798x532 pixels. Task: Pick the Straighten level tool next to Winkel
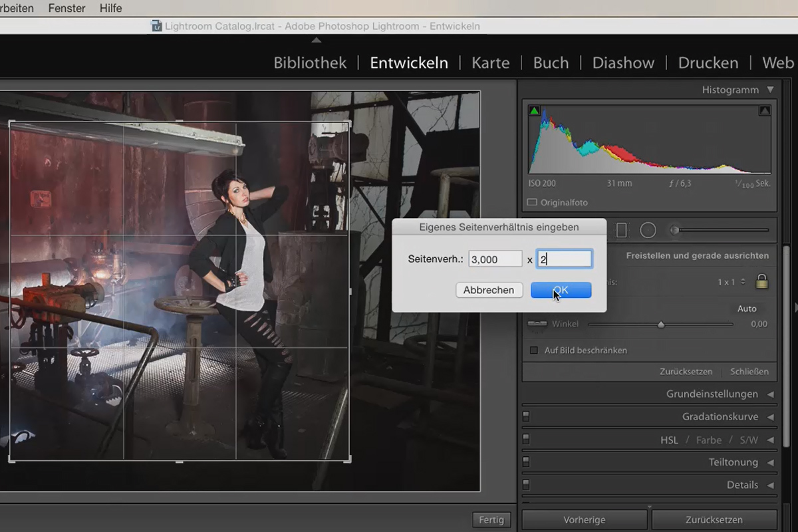537,324
